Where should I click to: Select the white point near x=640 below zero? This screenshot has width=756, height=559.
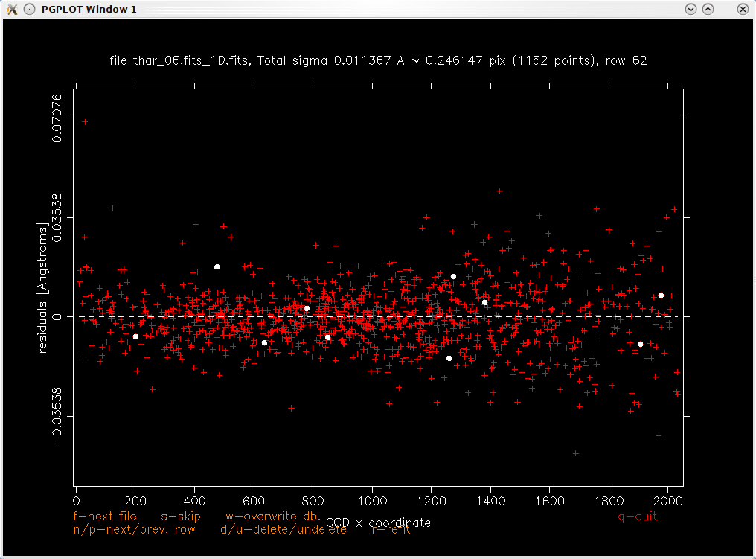[x=264, y=343]
